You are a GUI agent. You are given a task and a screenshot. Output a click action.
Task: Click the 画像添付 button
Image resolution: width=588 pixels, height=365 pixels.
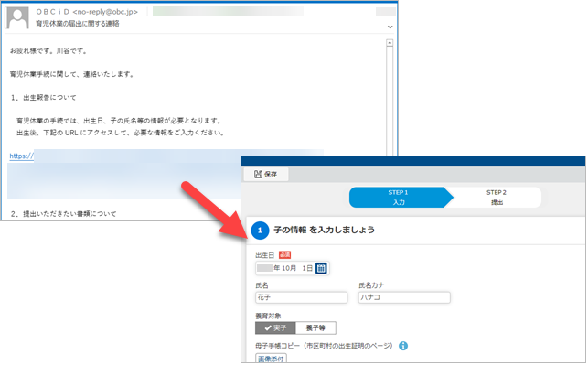click(271, 359)
